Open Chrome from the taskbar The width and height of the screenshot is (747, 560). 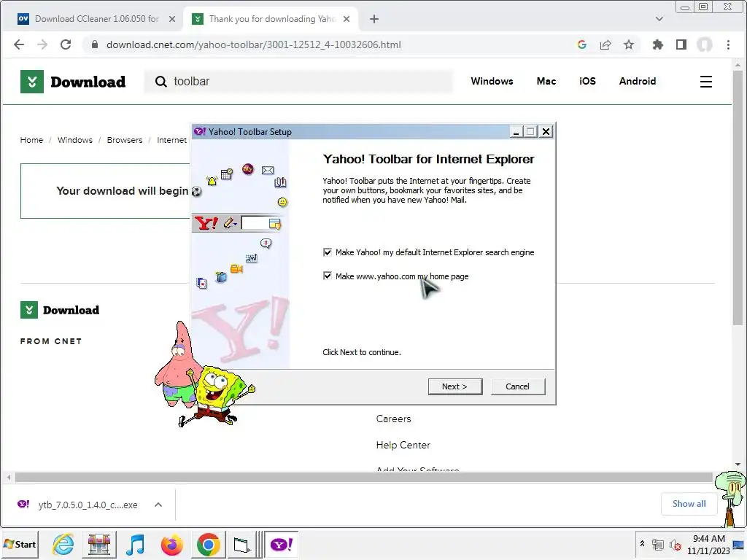[x=208, y=544]
